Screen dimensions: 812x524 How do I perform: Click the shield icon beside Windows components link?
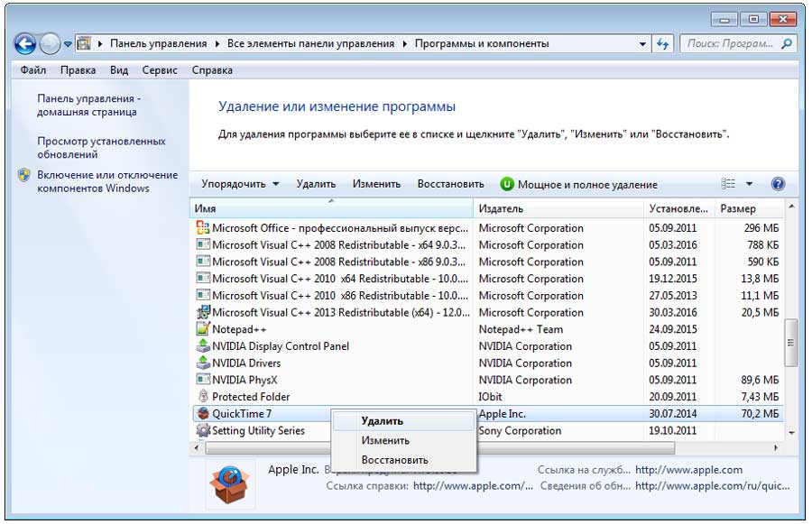pos(24,175)
